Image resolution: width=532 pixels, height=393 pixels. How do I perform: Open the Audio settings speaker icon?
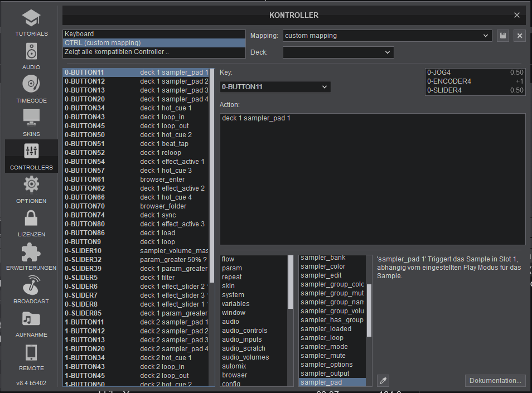coord(31,51)
